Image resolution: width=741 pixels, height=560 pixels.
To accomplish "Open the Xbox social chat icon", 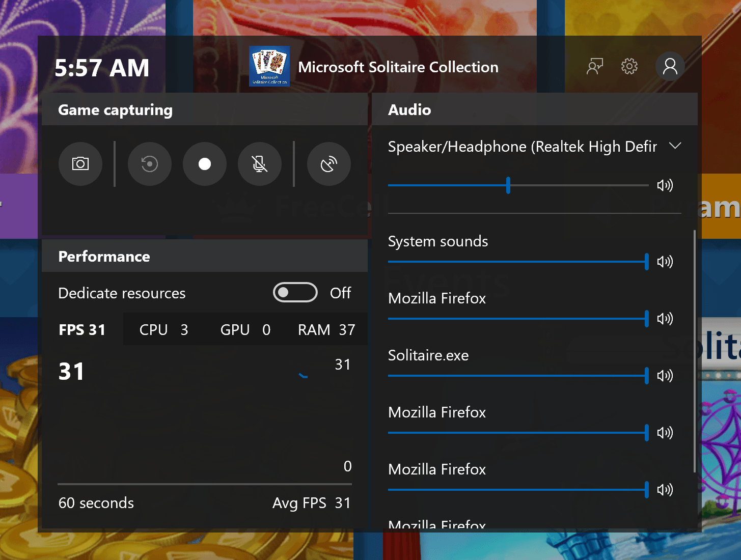I will (594, 67).
